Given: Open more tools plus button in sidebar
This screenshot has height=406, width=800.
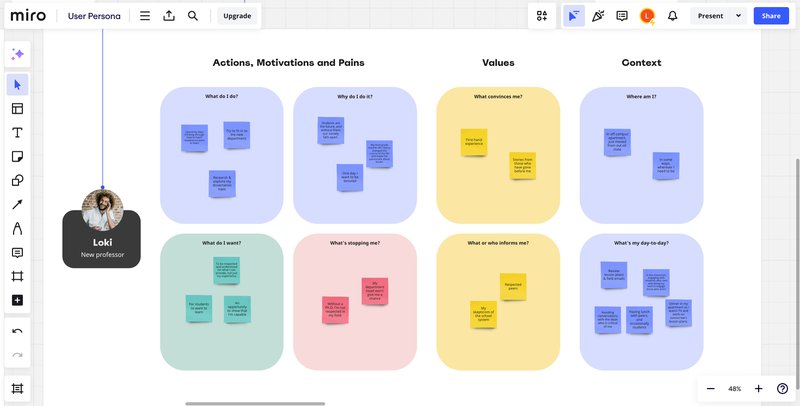Looking at the screenshot, I should coord(18,300).
